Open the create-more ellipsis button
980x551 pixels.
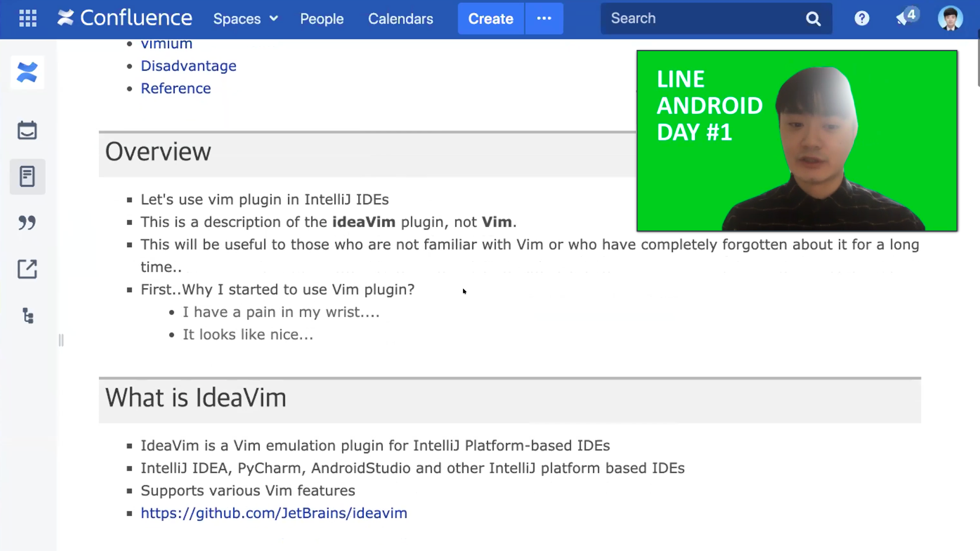click(x=544, y=19)
